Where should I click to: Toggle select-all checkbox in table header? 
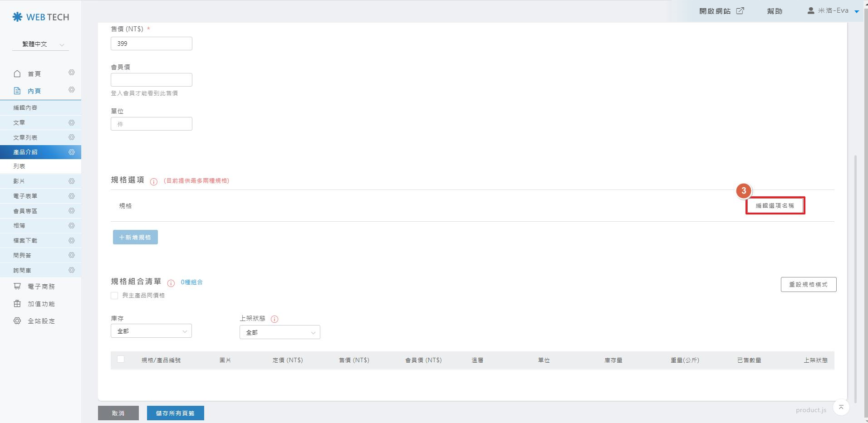[x=121, y=360]
